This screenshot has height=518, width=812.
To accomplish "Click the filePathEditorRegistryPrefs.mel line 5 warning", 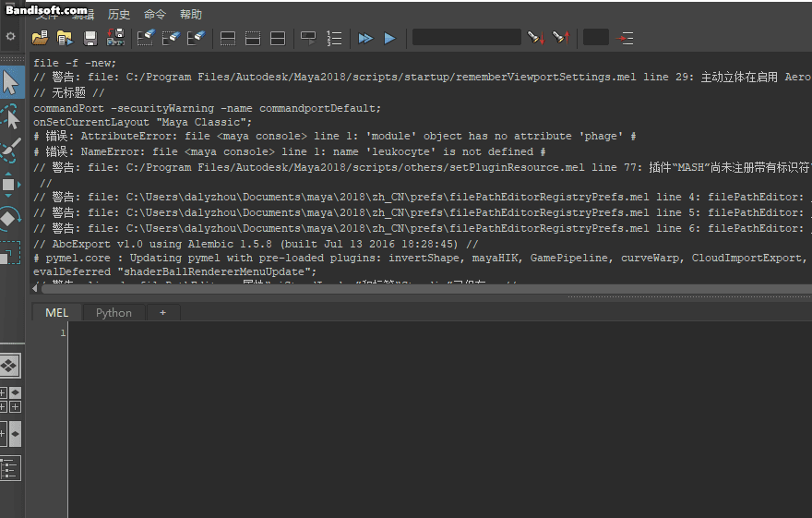I will tap(422, 213).
